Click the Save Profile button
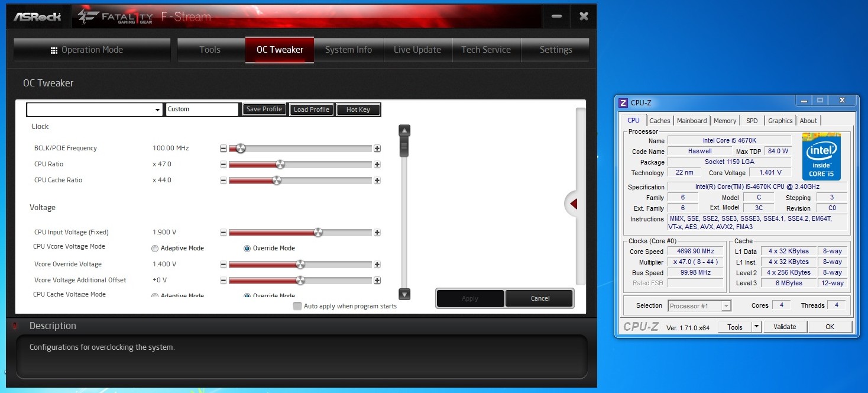868x393 pixels. coord(264,109)
